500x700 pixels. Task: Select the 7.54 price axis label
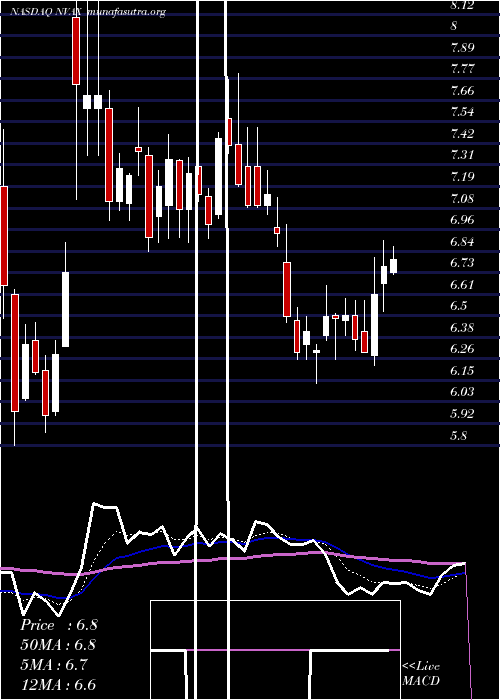[462, 112]
